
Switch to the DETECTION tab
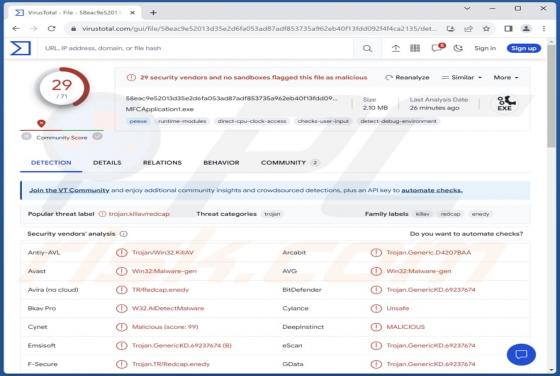[x=51, y=163]
